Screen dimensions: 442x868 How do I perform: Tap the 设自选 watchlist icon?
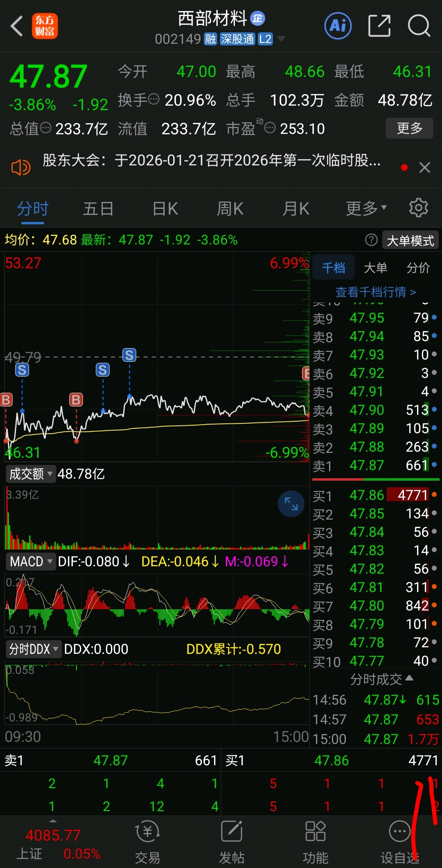coord(399,843)
